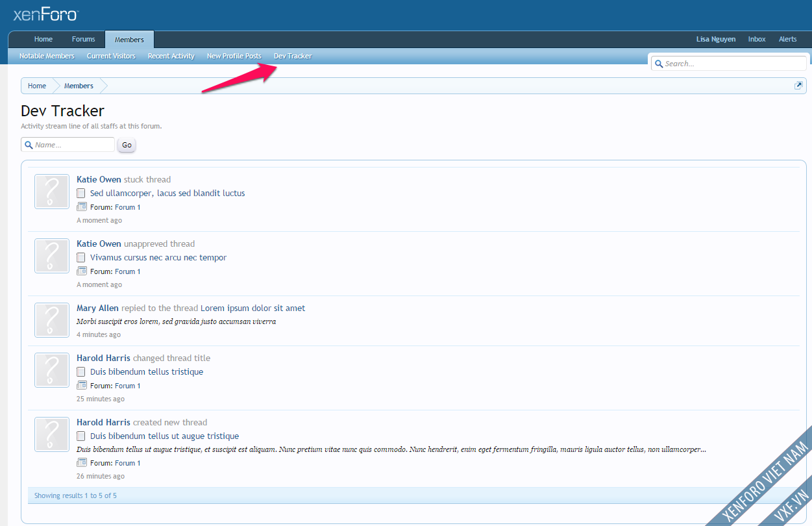Click Home in the breadcrumb
Viewport: 812px width, 526px height.
tap(37, 86)
